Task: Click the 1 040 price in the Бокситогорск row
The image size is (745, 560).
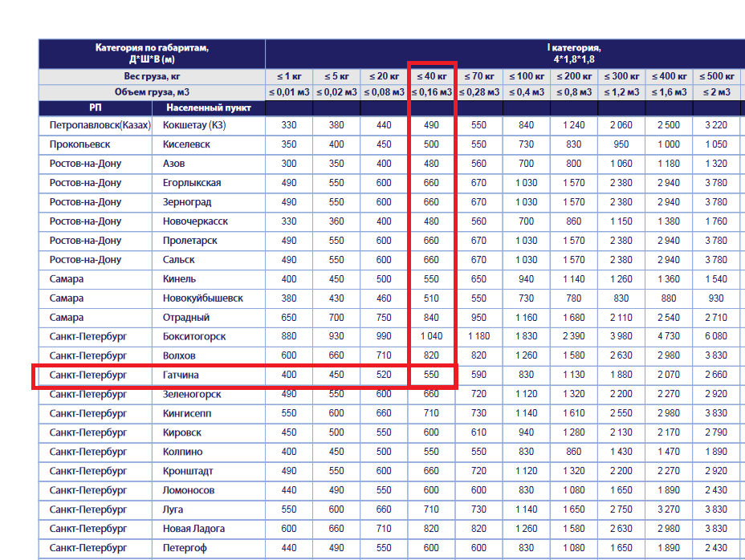Action: point(431,336)
